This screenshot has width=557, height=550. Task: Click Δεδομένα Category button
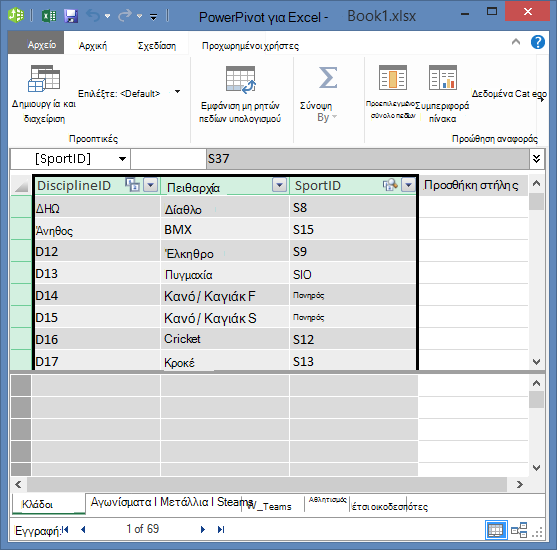point(509,94)
